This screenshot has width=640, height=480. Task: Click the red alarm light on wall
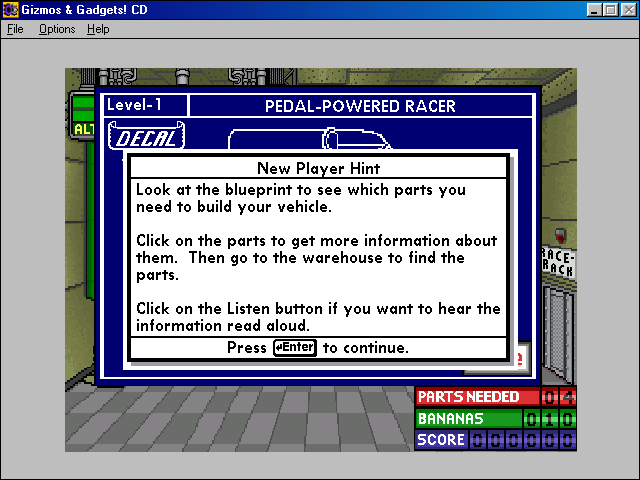click(560, 235)
